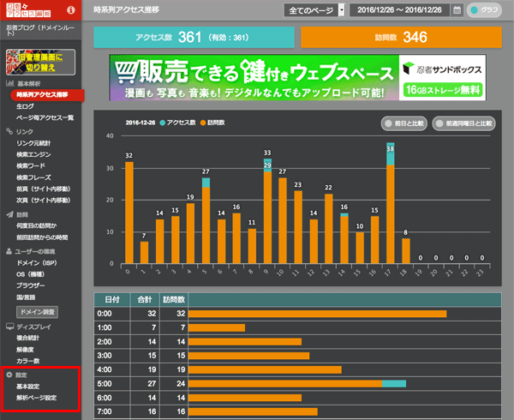Click the 5:00 table row bar
514x420 pixels.
coord(297,384)
